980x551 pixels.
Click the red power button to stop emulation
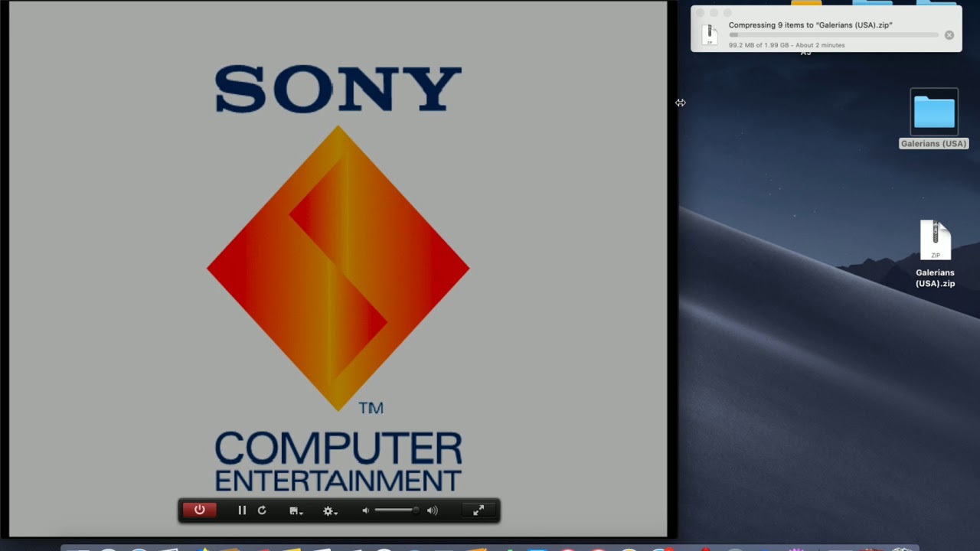click(199, 510)
